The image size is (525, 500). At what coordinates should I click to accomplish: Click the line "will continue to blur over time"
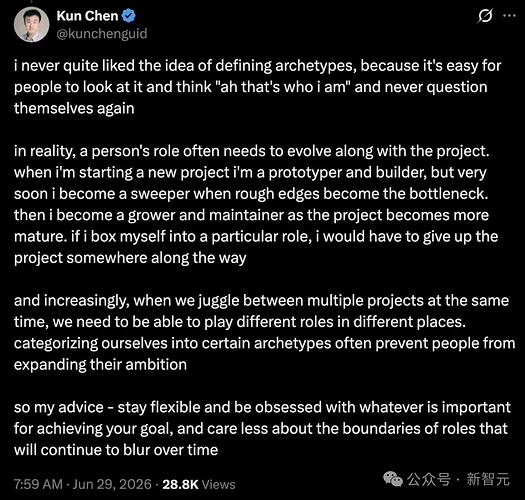116,450
